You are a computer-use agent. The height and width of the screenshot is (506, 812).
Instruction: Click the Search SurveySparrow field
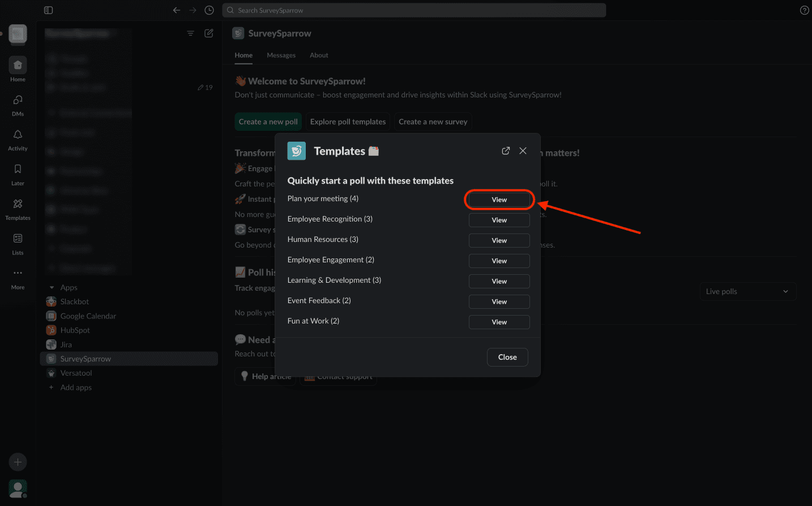(x=414, y=10)
